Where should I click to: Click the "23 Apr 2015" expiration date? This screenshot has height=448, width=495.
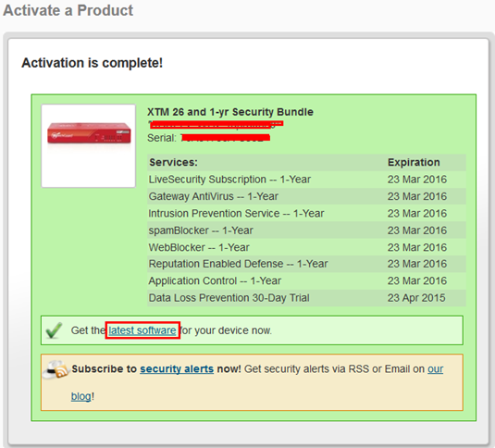[416, 298]
